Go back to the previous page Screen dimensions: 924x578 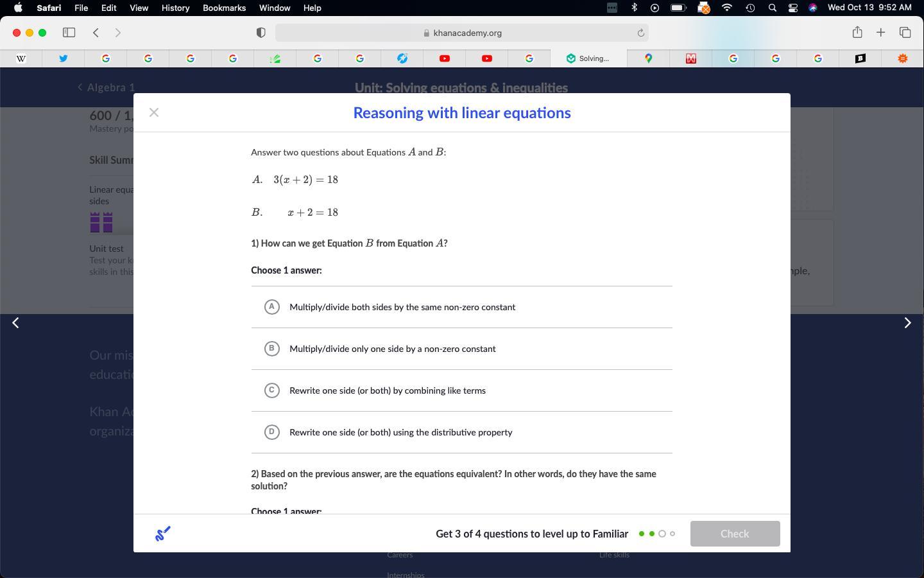click(x=96, y=33)
